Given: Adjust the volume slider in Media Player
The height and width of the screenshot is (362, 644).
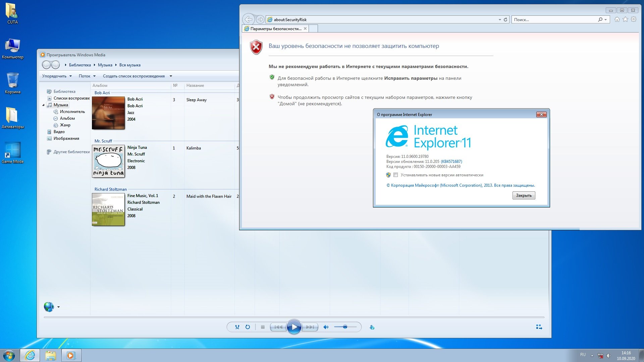Looking at the screenshot, I should pyautogui.click(x=345, y=327).
